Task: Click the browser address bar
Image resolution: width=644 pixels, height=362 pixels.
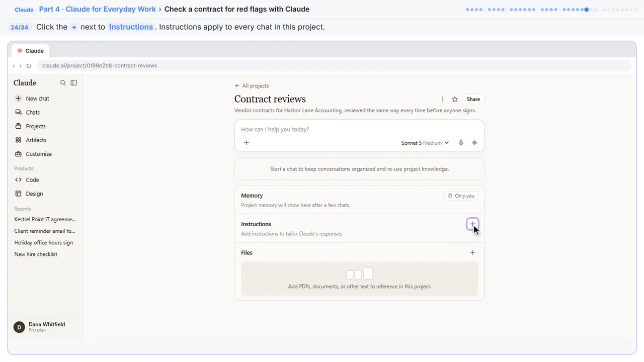Action: (334, 66)
